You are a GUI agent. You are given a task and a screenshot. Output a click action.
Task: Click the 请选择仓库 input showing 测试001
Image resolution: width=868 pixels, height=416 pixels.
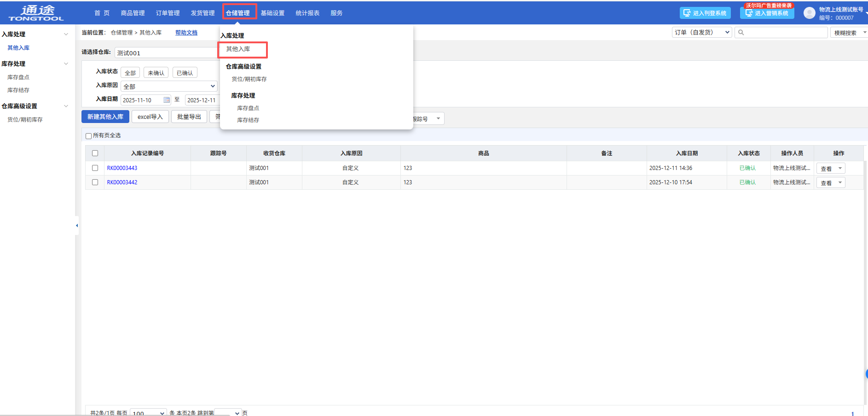166,53
